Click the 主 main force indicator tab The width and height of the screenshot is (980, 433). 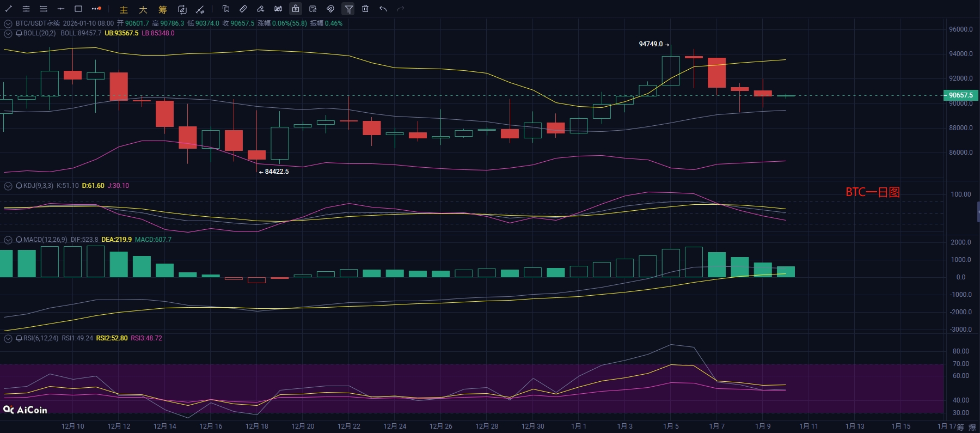pos(124,9)
